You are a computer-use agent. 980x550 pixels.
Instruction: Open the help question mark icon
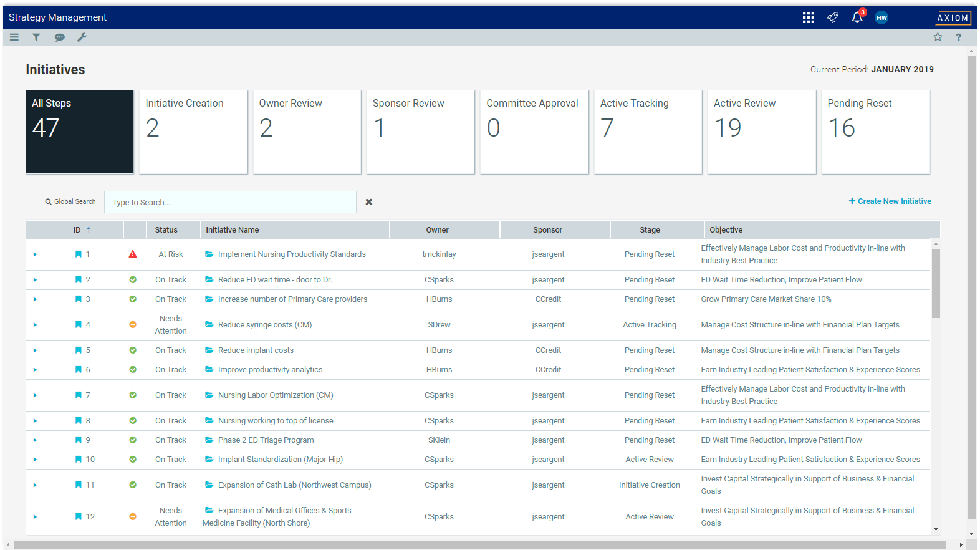pyautogui.click(x=958, y=37)
